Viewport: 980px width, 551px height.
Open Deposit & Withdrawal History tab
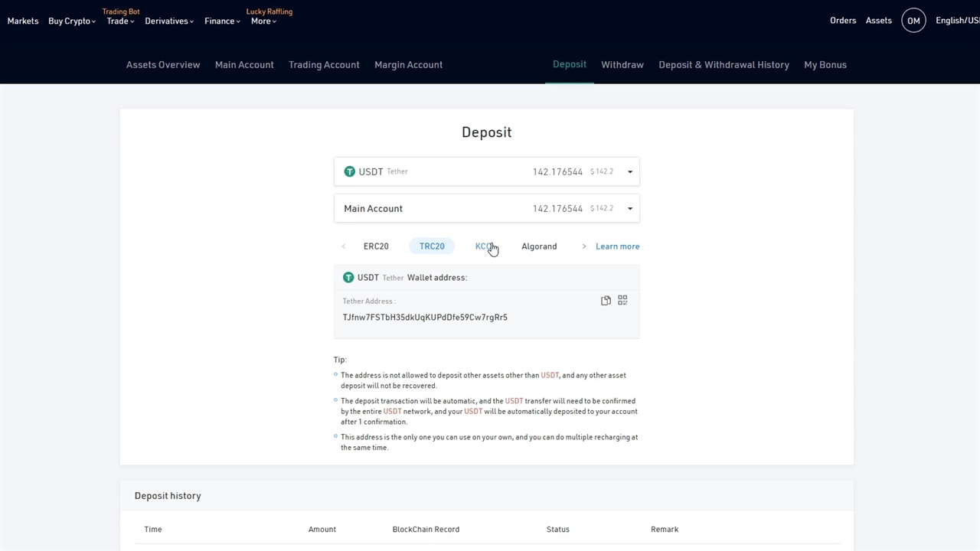click(724, 65)
